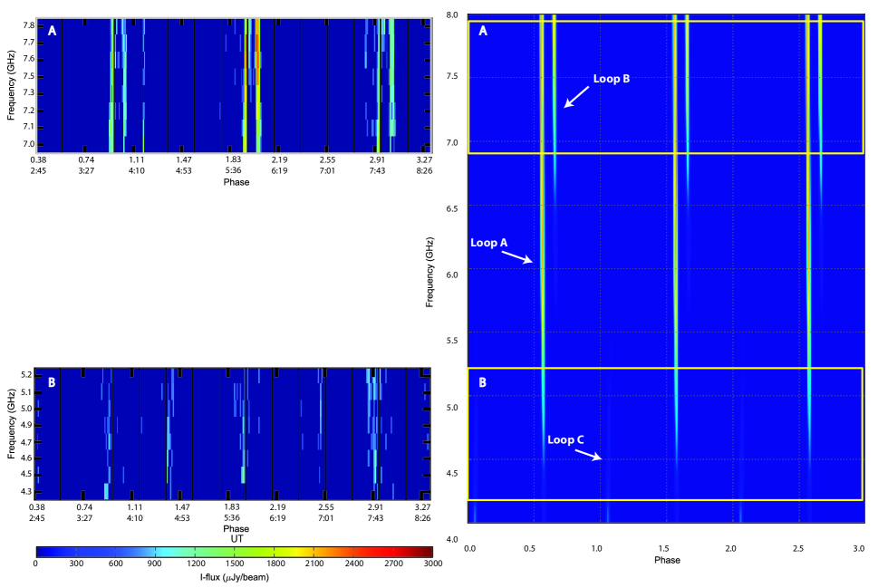
Task: Click the "Loop A" label
Action: pos(488,243)
